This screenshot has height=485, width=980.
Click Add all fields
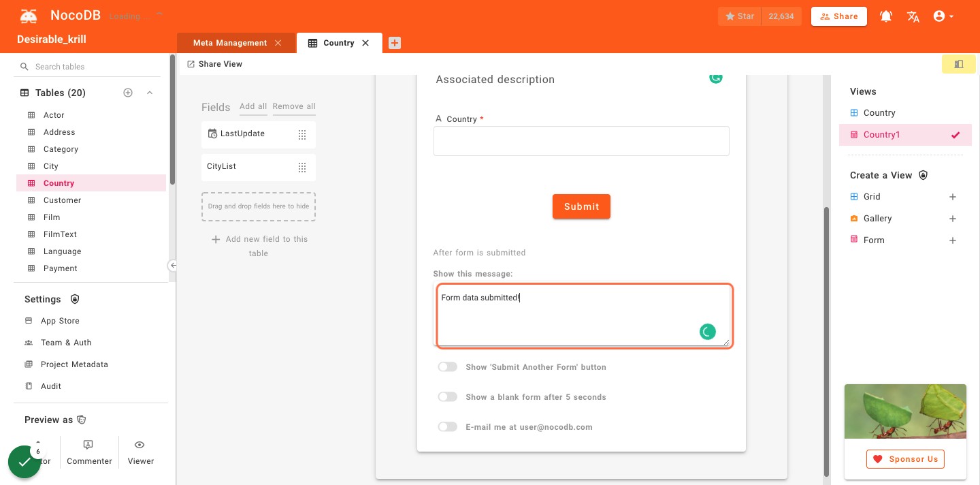pos(253,106)
